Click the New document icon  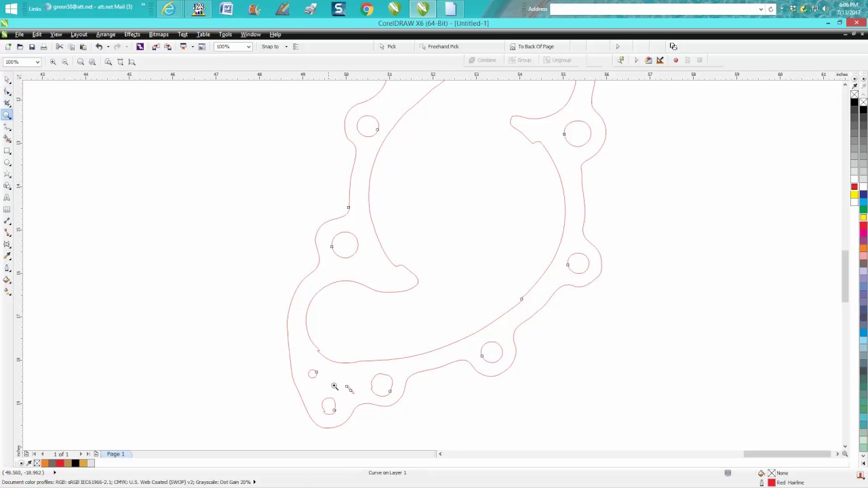tap(7, 47)
